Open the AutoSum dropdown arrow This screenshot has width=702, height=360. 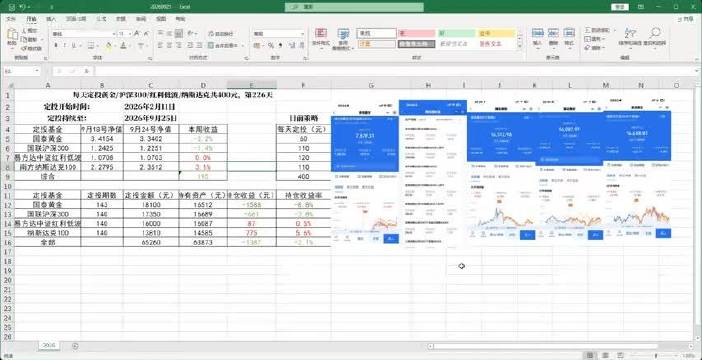pos(616,30)
